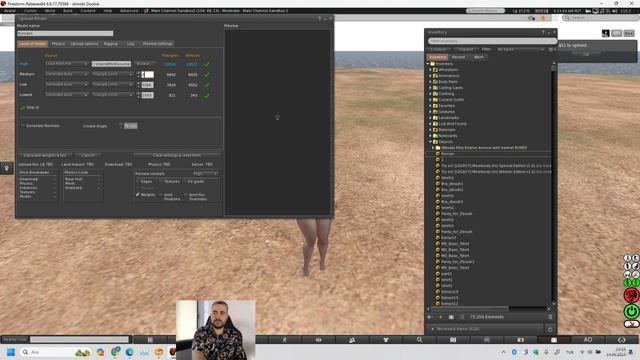The width and height of the screenshot is (640, 360).
Task: Open Microsoft Edge from the taskbar
Action: click(x=130, y=352)
